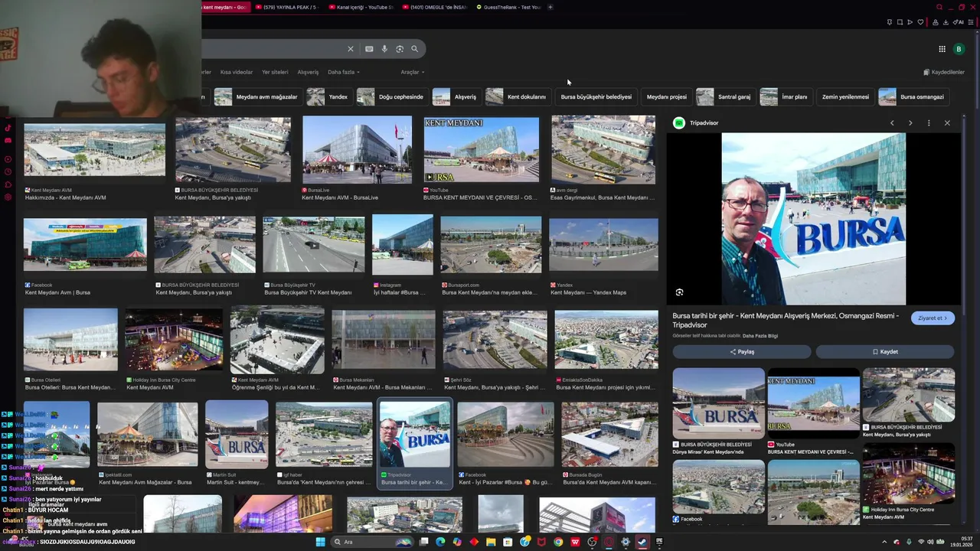Screen dimensions: 980x551
Task: Click the Ziyaret et button
Action: click(x=933, y=318)
